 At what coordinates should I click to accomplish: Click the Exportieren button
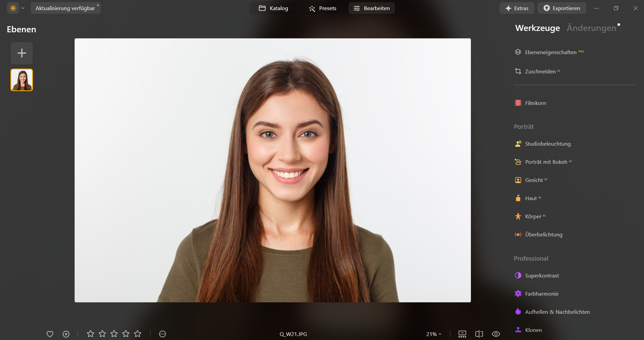point(561,8)
